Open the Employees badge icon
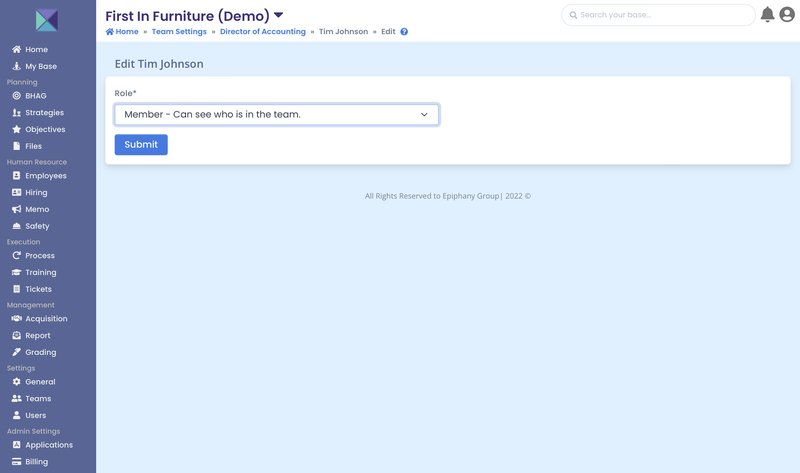The height and width of the screenshot is (473, 800). 16,176
